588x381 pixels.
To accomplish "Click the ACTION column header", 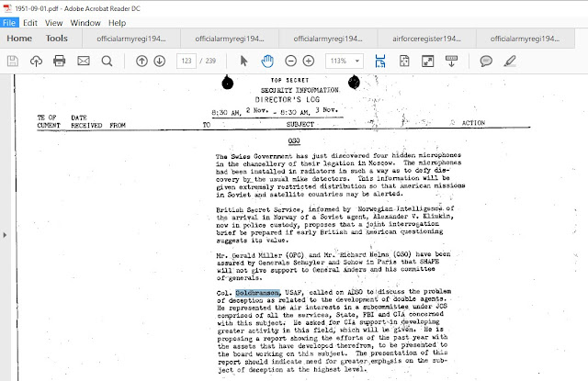I will tap(473, 123).
